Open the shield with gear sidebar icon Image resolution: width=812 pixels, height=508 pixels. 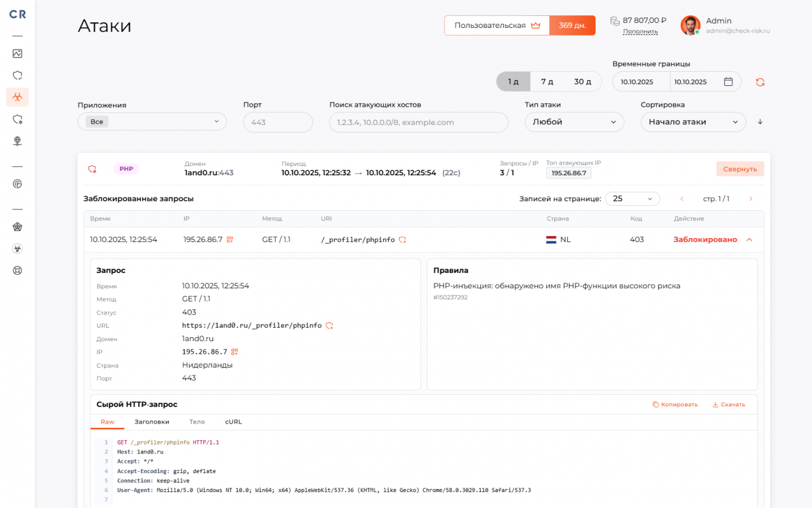point(17,119)
